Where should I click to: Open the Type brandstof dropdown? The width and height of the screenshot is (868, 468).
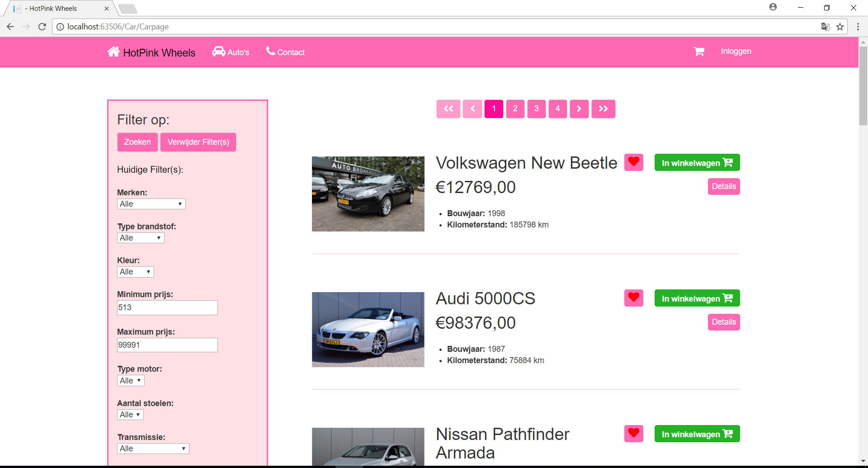(141, 238)
